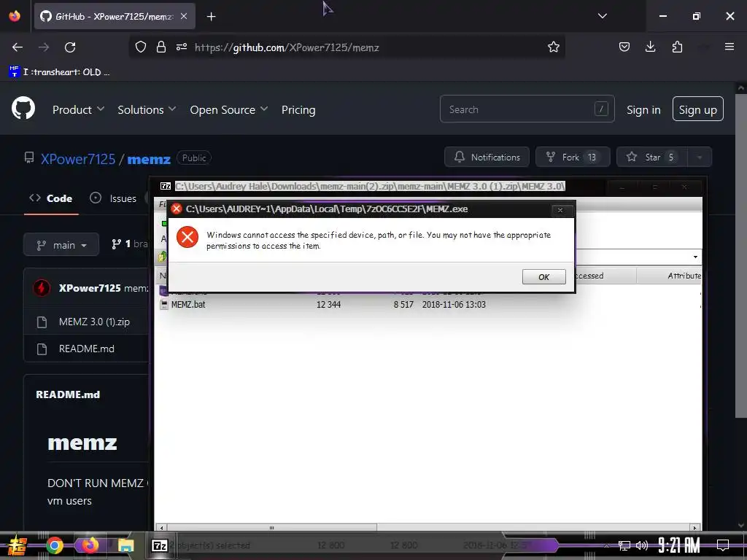Launch Google Chrome from taskbar
Viewport: 747px width, 560px height.
[55, 545]
